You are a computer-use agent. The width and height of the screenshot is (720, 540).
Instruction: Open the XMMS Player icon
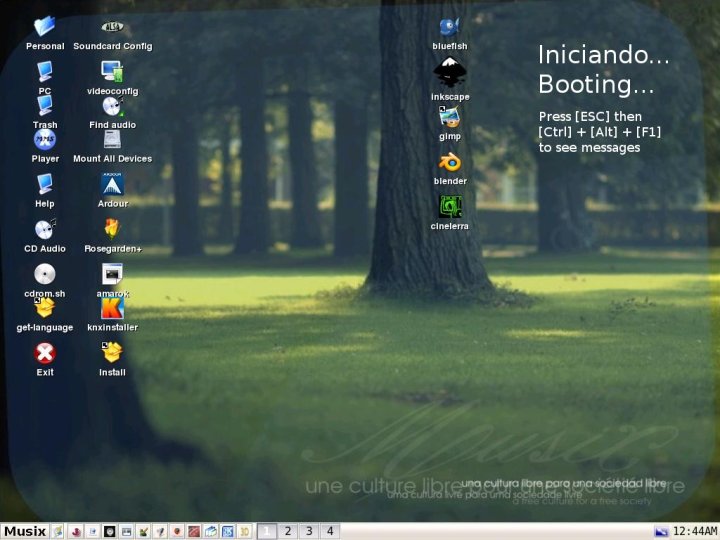point(45,139)
